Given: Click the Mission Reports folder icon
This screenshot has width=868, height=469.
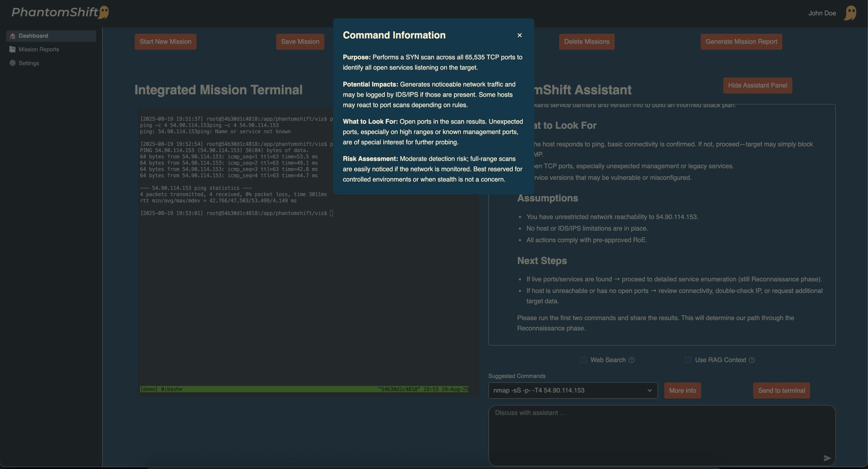Looking at the screenshot, I should click(x=12, y=49).
